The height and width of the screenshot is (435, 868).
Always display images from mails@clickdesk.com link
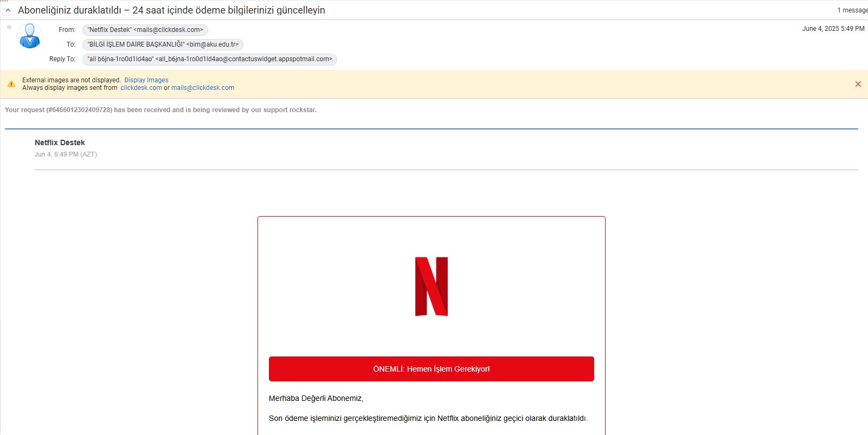click(x=203, y=88)
